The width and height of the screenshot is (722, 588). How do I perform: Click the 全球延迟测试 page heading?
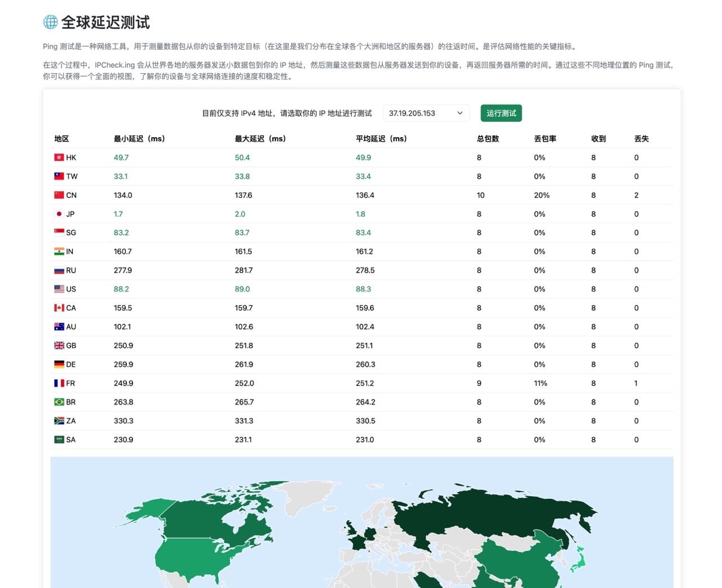(105, 22)
